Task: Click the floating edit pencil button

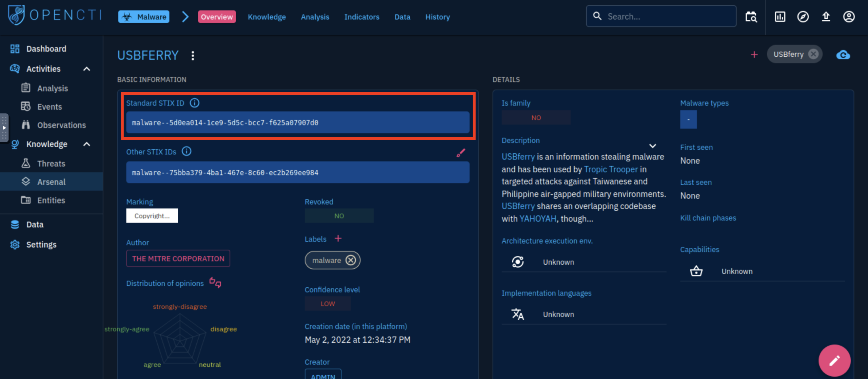Action: 834,360
